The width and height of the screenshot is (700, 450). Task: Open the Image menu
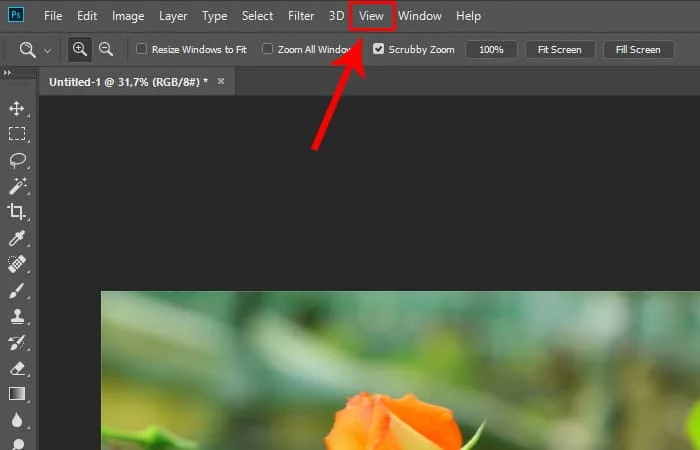pos(128,16)
